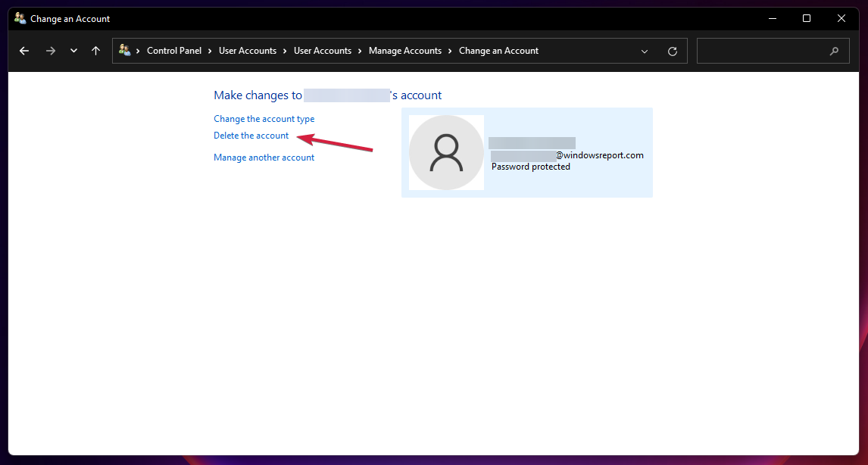Minimize the Change an Account window
This screenshot has height=465, width=868.
click(x=773, y=18)
